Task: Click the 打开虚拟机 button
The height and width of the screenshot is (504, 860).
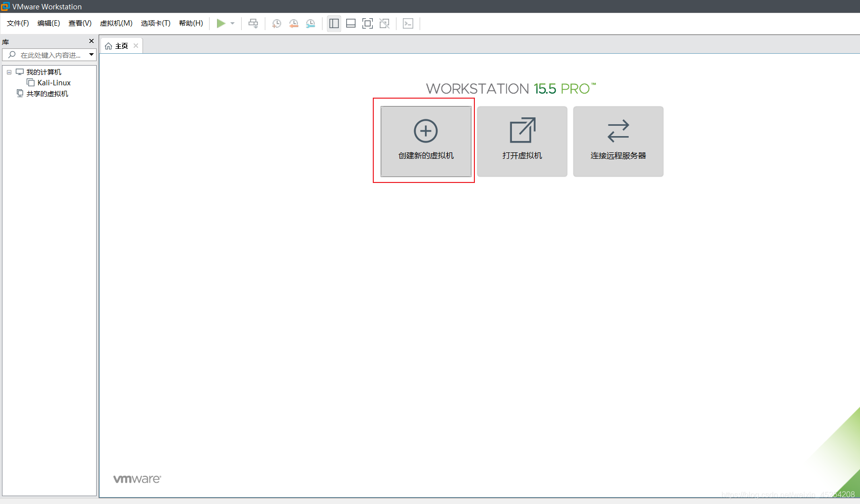Action: (522, 142)
